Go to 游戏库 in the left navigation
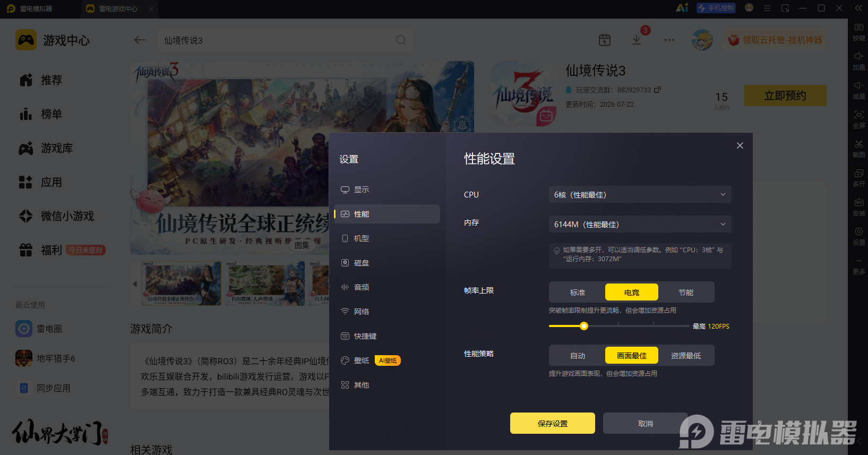The height and width of the screenshot is (455, 868). (x=46, y=148)
